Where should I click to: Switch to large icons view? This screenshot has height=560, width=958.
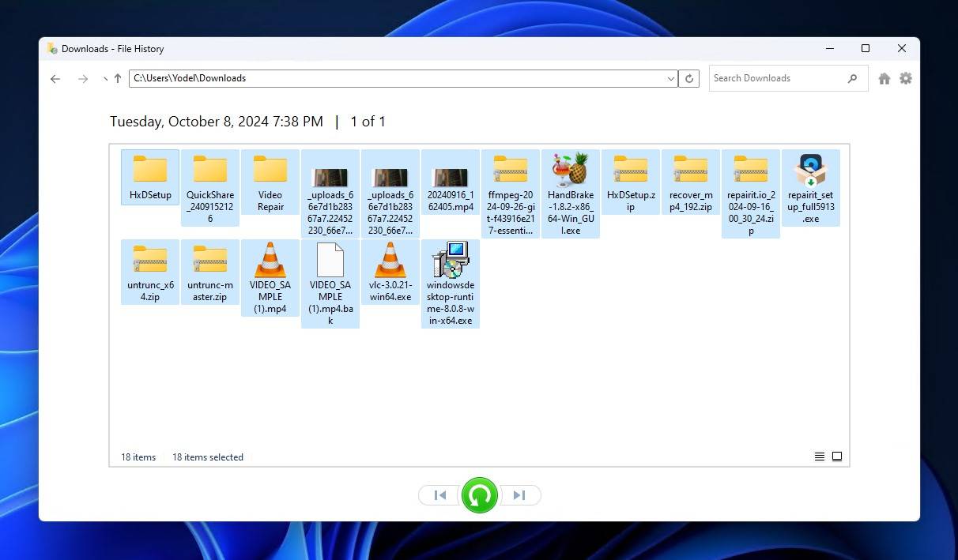point(837,457)
